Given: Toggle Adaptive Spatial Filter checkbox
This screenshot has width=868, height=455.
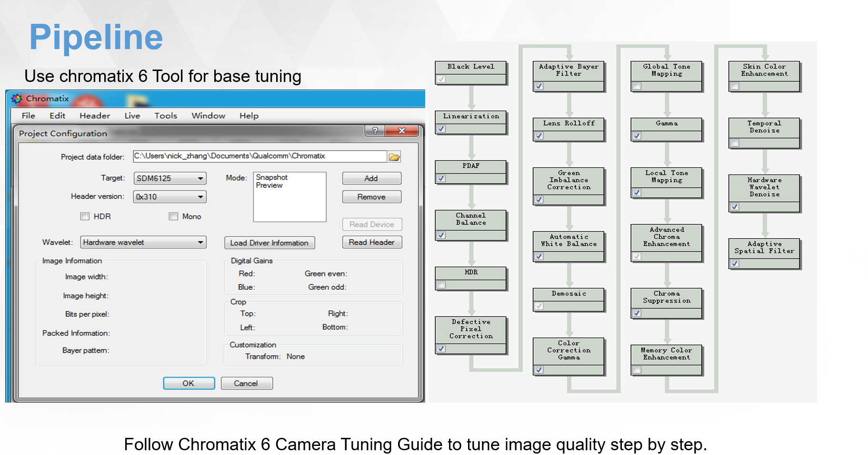Looking at the screenshot, I should tap(735, 263).
